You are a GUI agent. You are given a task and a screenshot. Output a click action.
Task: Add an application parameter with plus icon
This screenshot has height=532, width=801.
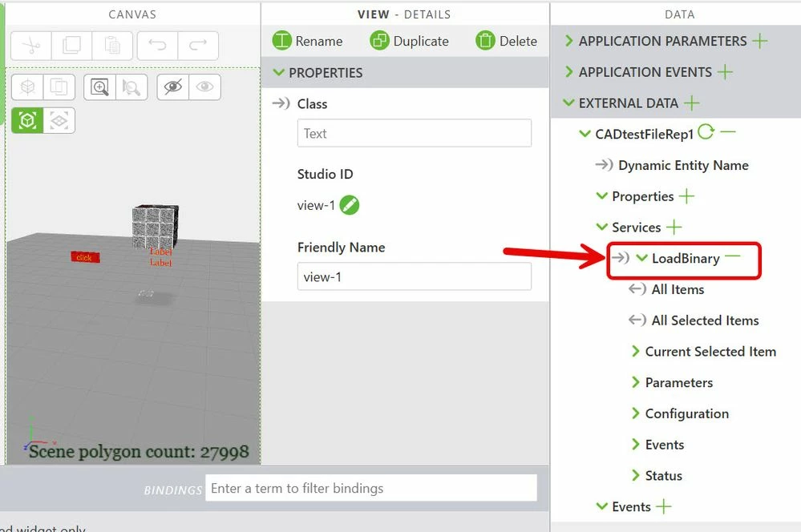pyautogui.click(x=760, y=41)
